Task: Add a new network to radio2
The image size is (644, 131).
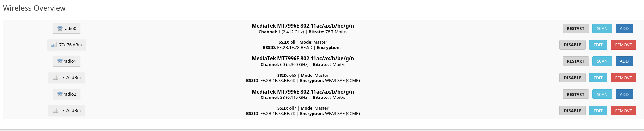Action: coord(624,94)
